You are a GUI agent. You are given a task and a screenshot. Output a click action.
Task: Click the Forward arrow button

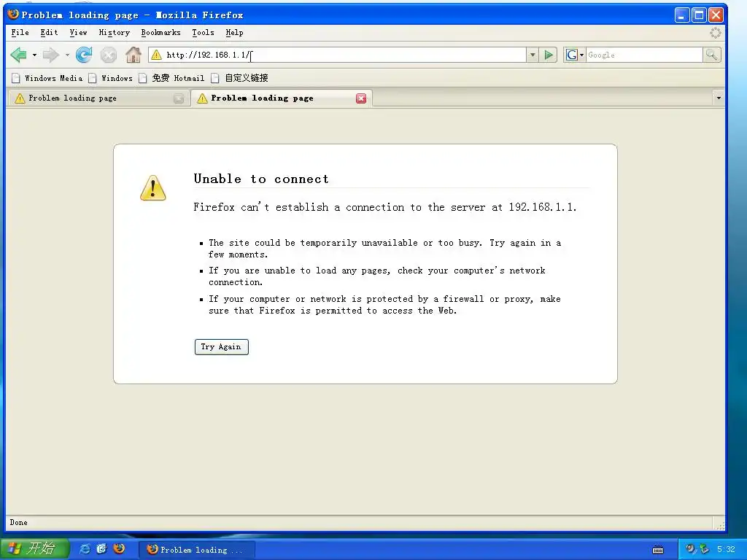click(50, 55)
